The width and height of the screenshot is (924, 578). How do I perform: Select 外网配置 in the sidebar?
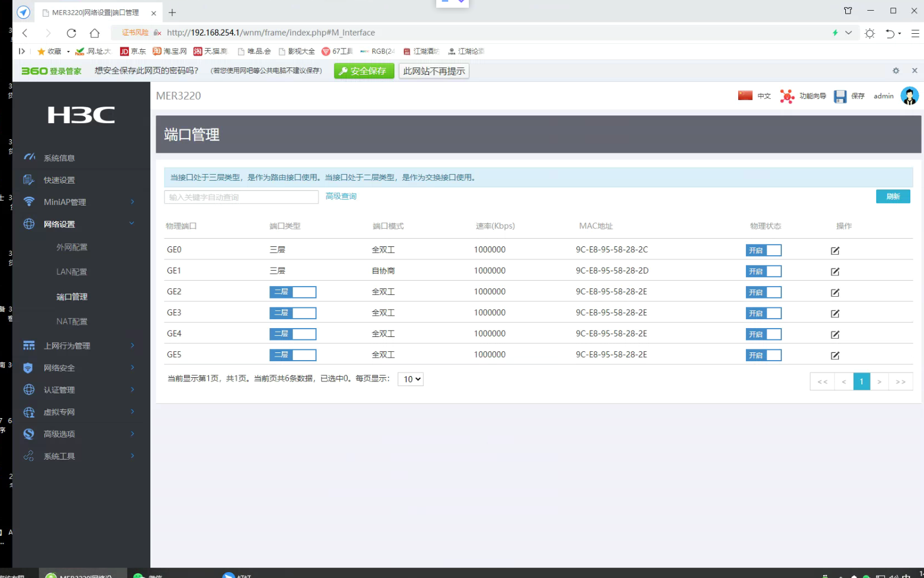point(72,247)
